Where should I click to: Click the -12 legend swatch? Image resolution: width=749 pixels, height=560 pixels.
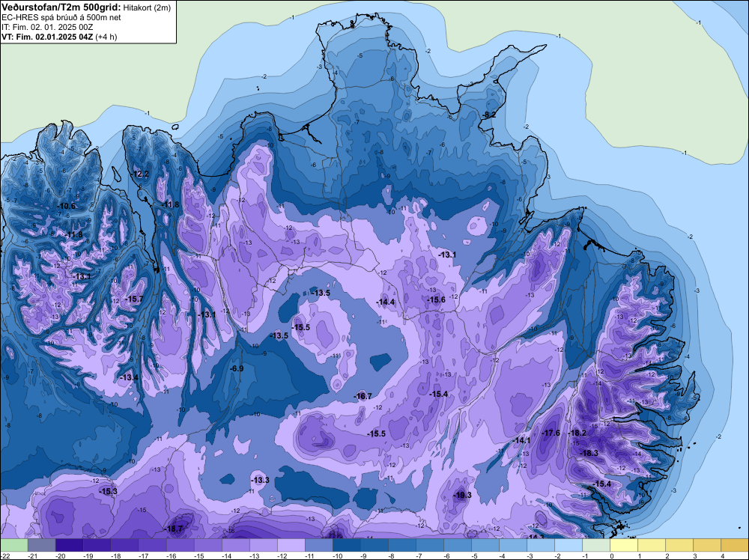291,545
